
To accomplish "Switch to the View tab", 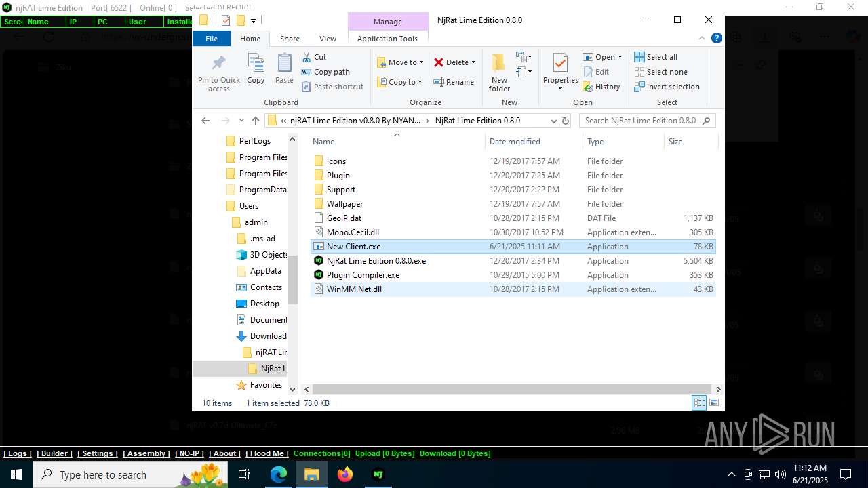I will pos(328,39).
